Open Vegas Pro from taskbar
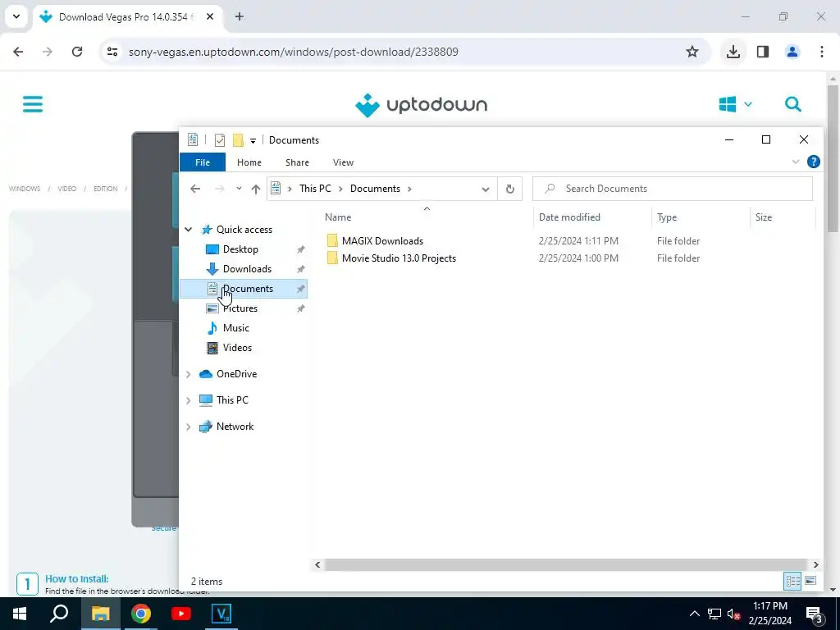The height and width of the screenshot is (630, 840). 221,614
